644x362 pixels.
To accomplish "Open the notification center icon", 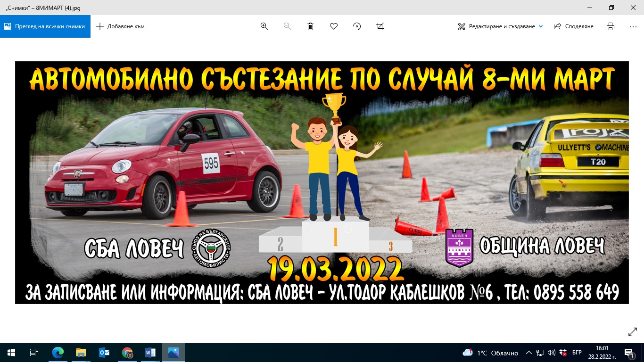I will click(629, 353).
